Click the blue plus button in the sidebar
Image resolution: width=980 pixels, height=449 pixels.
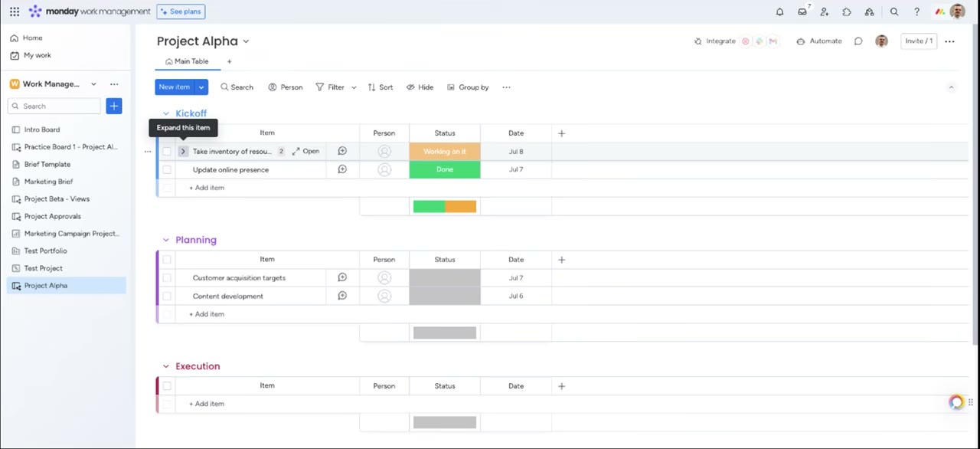114,106
